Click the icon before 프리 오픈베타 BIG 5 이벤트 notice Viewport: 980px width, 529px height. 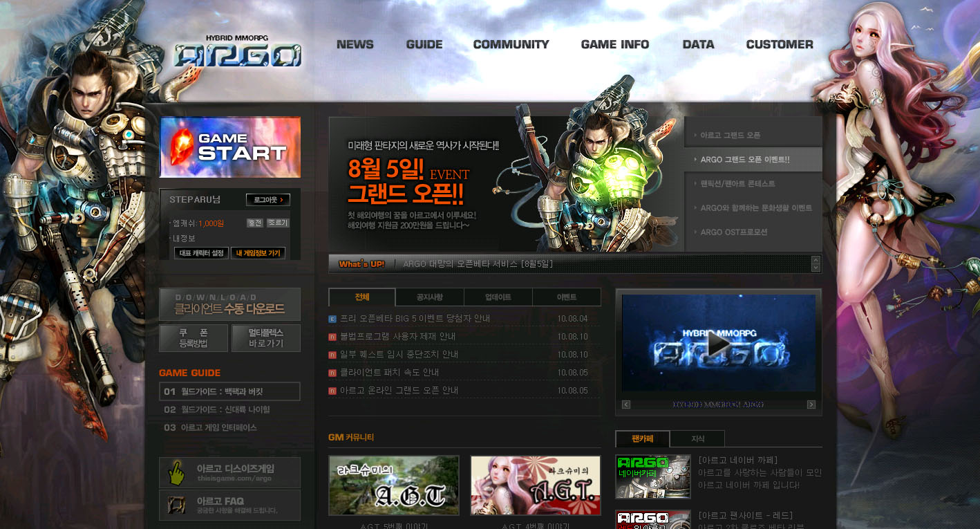coord(332,319)
